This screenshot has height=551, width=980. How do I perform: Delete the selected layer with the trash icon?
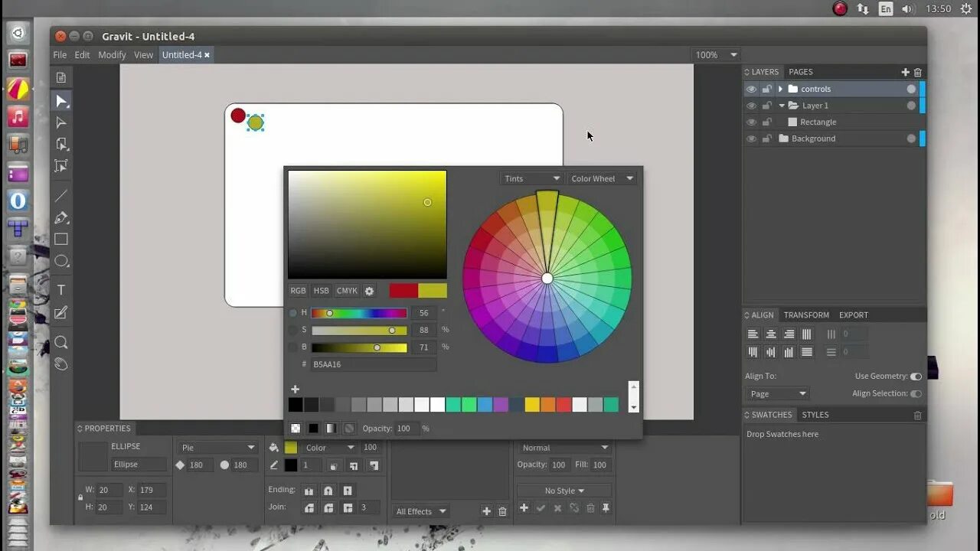pos(918,72)
